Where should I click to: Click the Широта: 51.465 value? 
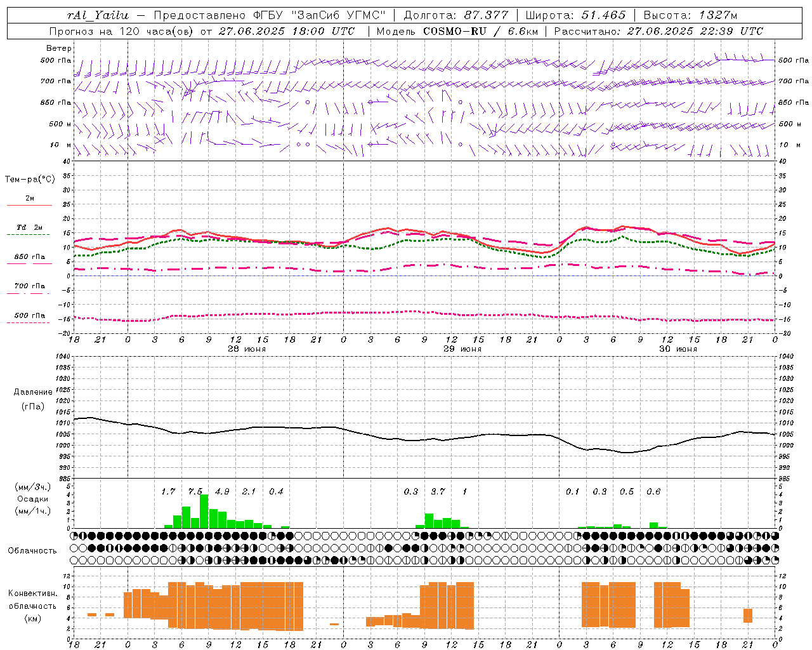coord(575,15)
